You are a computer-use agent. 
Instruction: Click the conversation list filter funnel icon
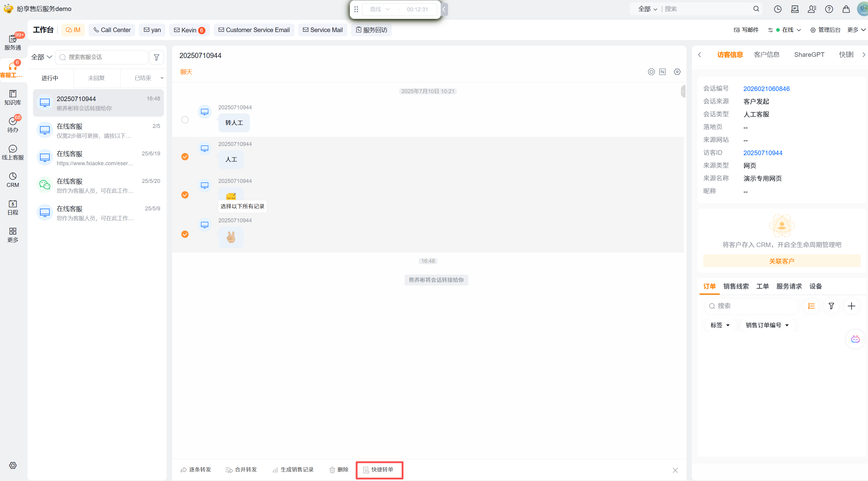click(156, 57)
